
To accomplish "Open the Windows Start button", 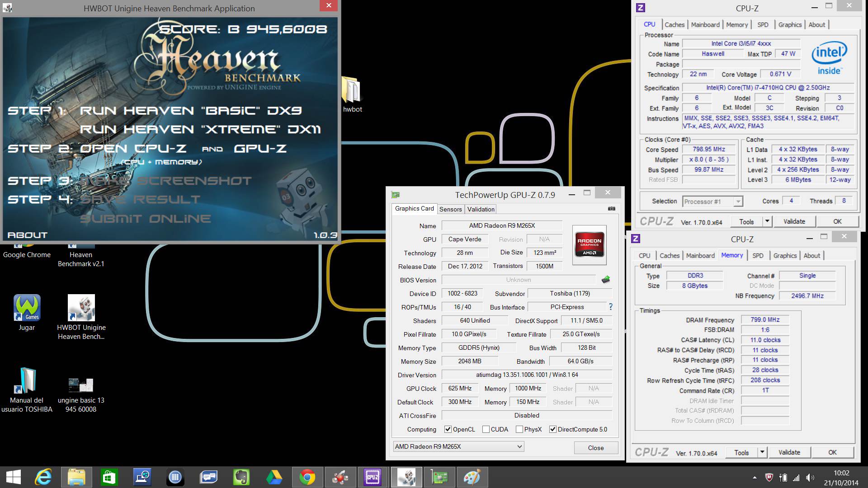I will [x=13, y=477].
